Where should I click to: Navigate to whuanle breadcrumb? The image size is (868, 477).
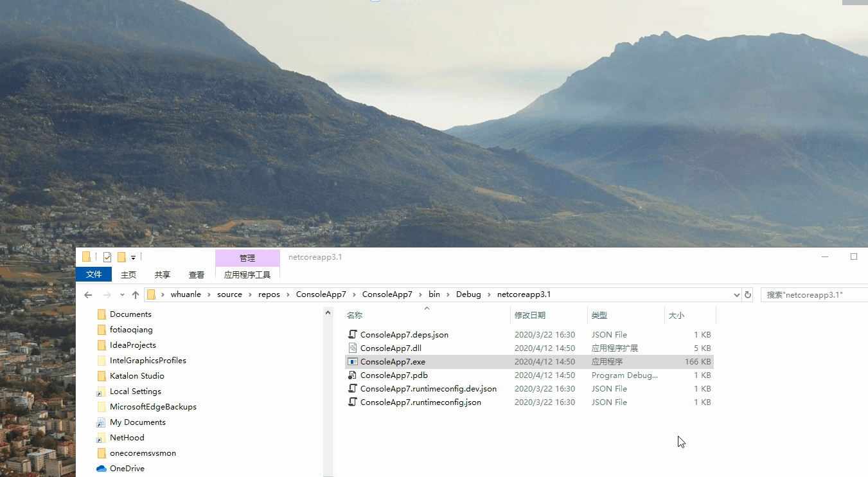tap(186, 294)
